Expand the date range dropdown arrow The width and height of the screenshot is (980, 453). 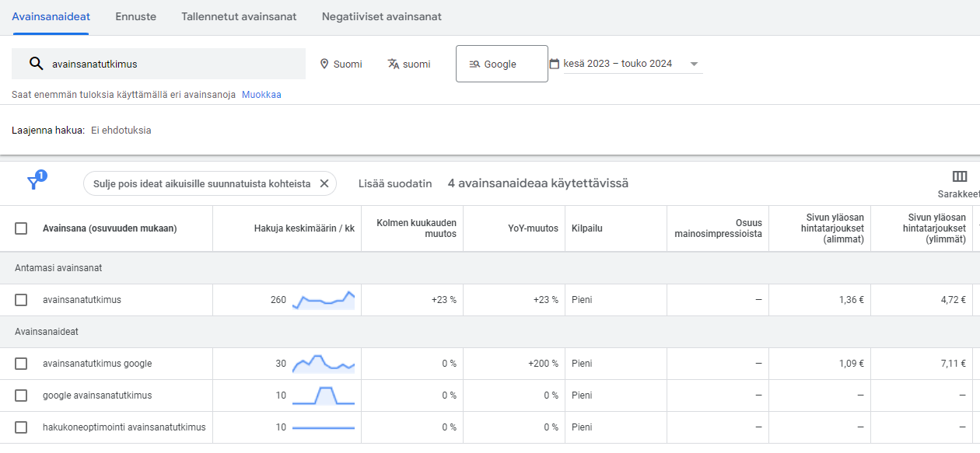(x=694, y=64)
